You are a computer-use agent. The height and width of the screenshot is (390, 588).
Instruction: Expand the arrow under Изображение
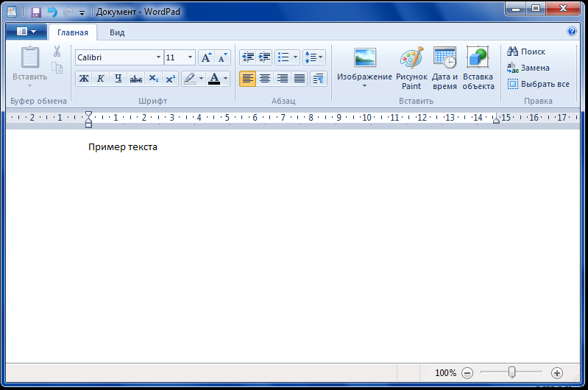point(364,86)
